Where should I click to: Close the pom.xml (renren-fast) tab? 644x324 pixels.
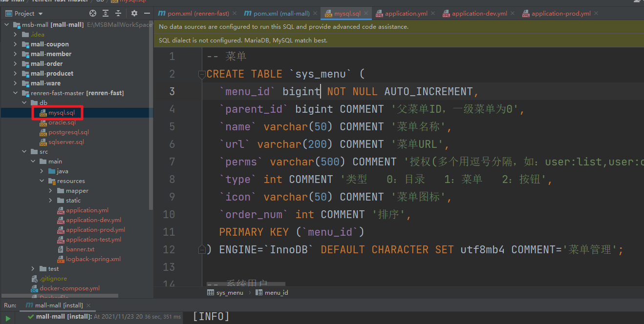pyautogui.click(x=234, y=14)
